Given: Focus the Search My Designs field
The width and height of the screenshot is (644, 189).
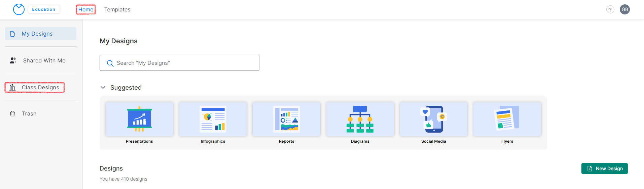Looking at the screenshot, I should [x=185, y=63].
